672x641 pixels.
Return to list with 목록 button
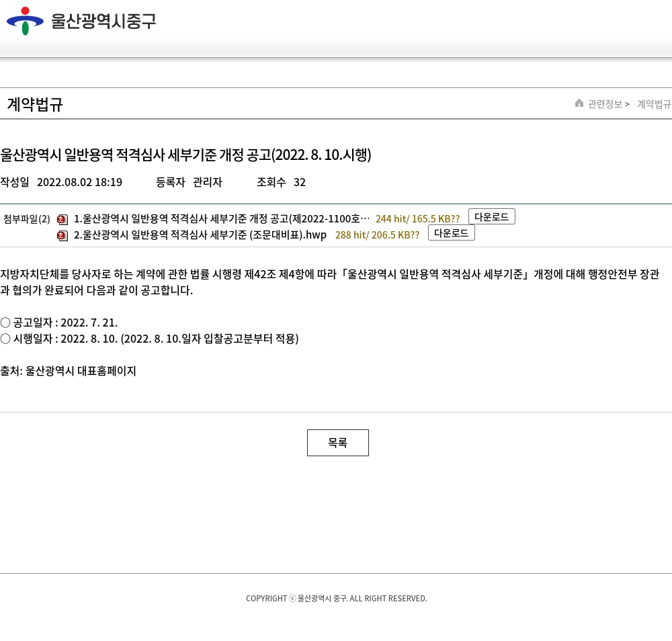(x=337, y=443)
